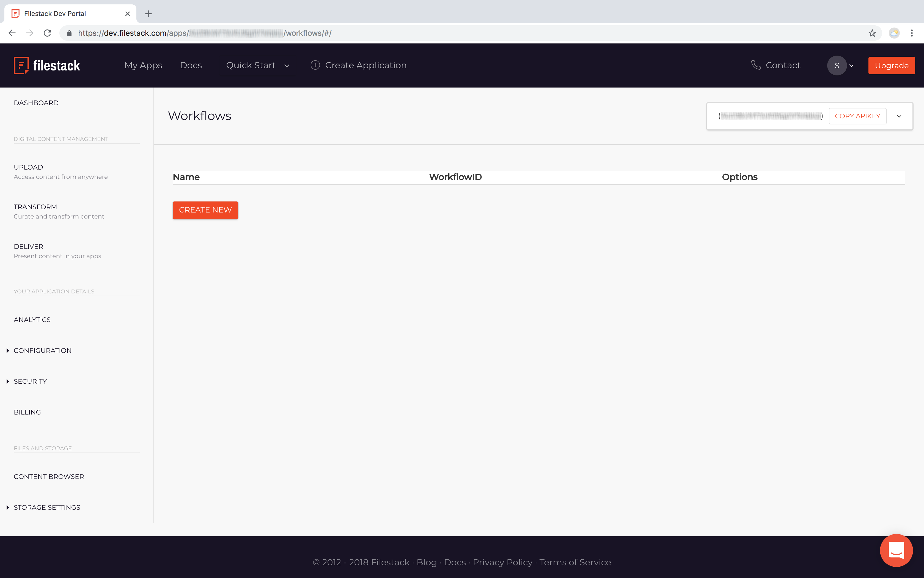Viewport: 924px width, 578px height.
Task: Click the browser forward arrow
Action: pyautogui.click(x=29, y=33)
